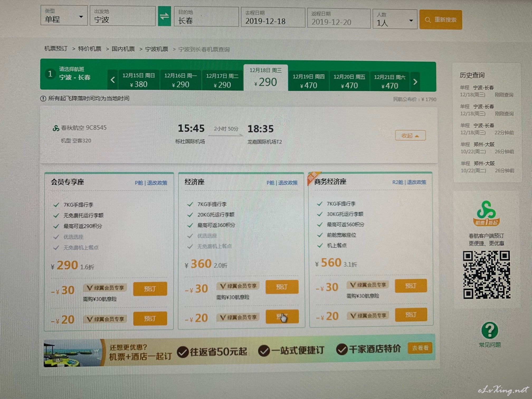Open 退改政策 for 会员专享座
This screenshot has height=399, width=532.
click(157, 183)
